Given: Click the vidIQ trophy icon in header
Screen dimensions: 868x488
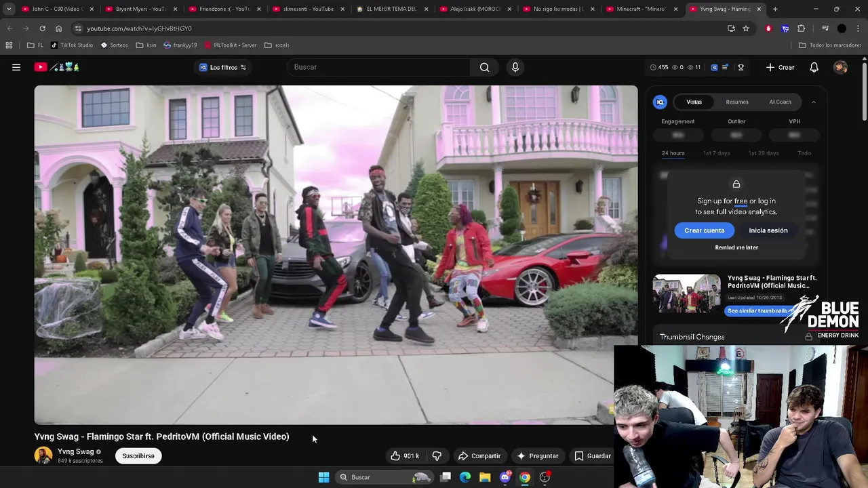Looking at the screenshot, I should coord(741,67).
